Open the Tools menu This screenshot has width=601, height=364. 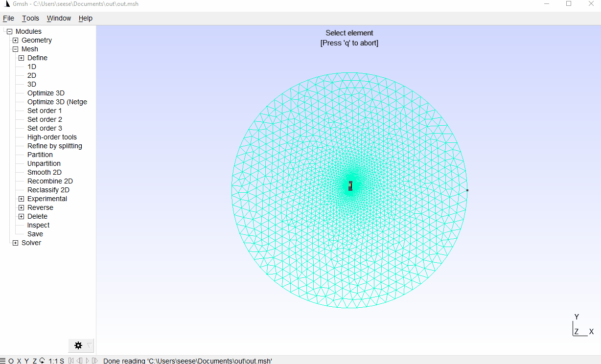(x=30, y=18)
